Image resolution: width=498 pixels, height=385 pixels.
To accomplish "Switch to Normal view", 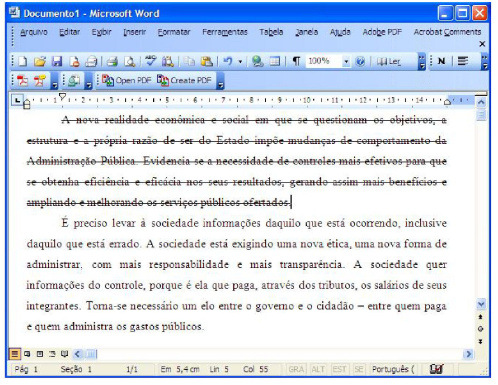I will (x=15, y=354).
